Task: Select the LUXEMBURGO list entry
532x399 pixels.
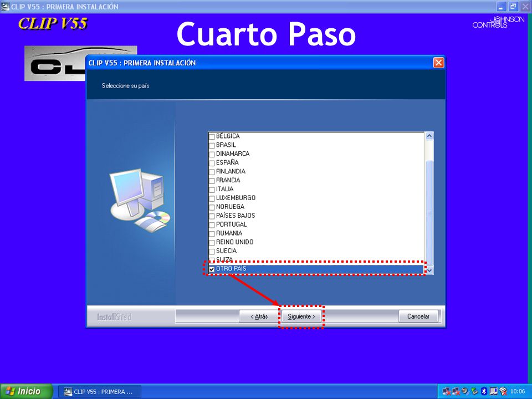Action: [316, 198]
